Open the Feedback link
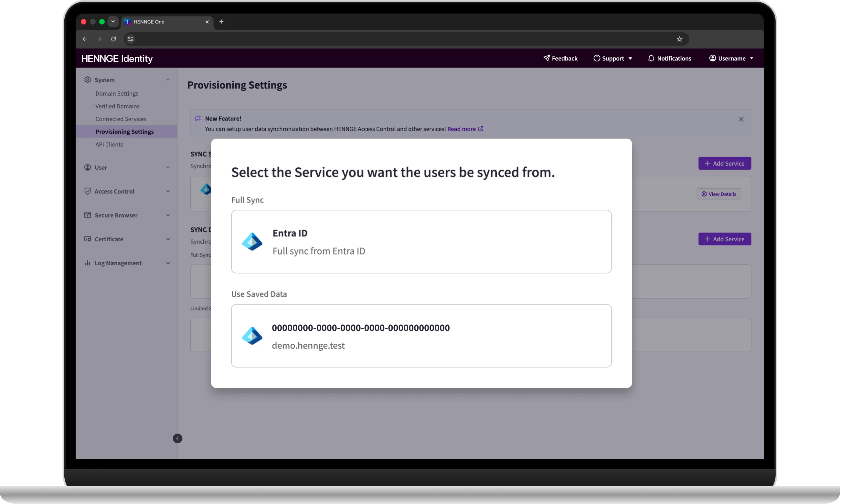 click(x=561, y=58)
